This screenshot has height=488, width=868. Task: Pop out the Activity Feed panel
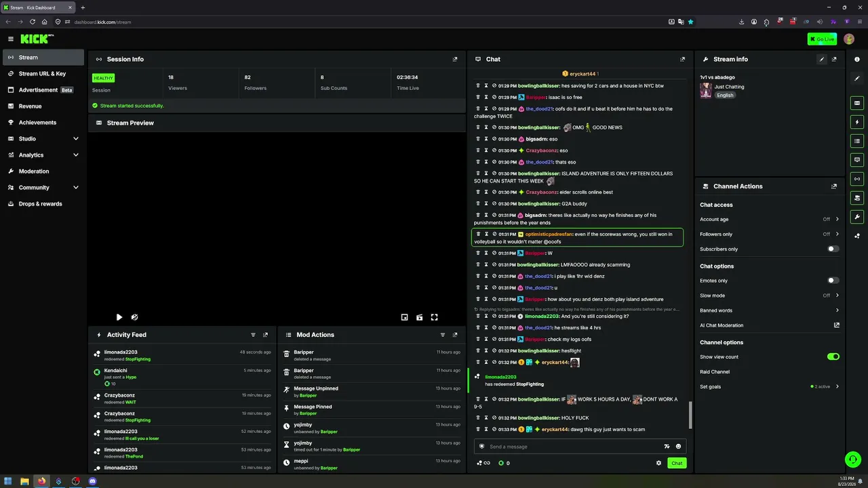click(265, 335)
